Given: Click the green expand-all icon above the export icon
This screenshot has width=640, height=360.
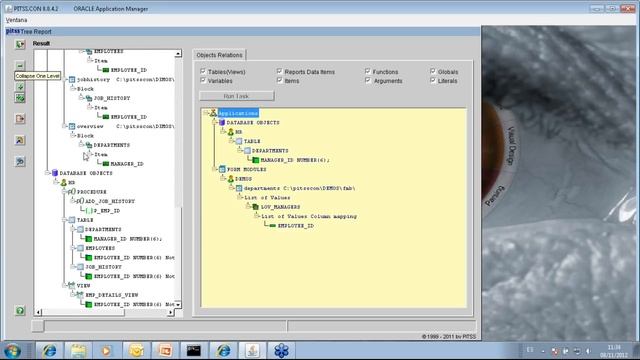Looking at the screenshot, I should point(20,98).
